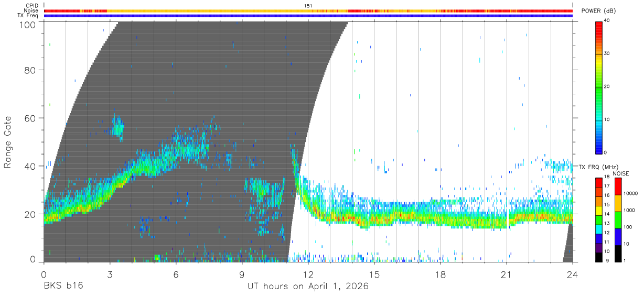Click the 12 label on UT hours axis
This screenshot has height=297, width=644.
pos(308,274)
